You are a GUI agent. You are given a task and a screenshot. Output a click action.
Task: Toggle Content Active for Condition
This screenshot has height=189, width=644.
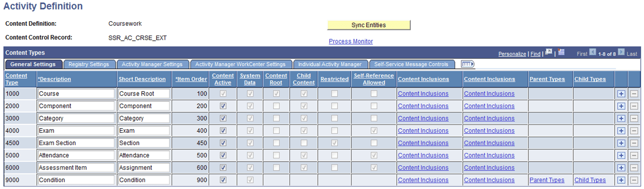click(223, 180)
